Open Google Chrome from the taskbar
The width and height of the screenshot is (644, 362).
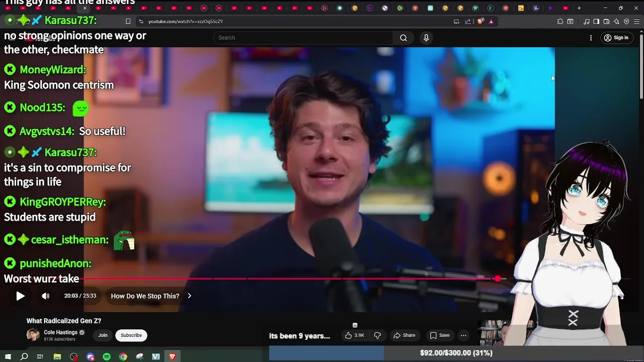(x=123, y=356)
